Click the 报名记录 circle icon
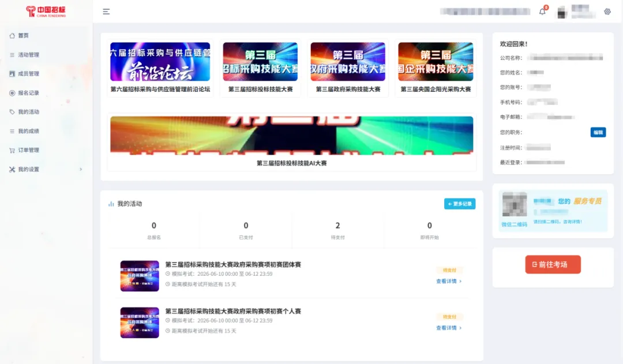The width and height of the screenshot is (623, 364). coord(12,93)
